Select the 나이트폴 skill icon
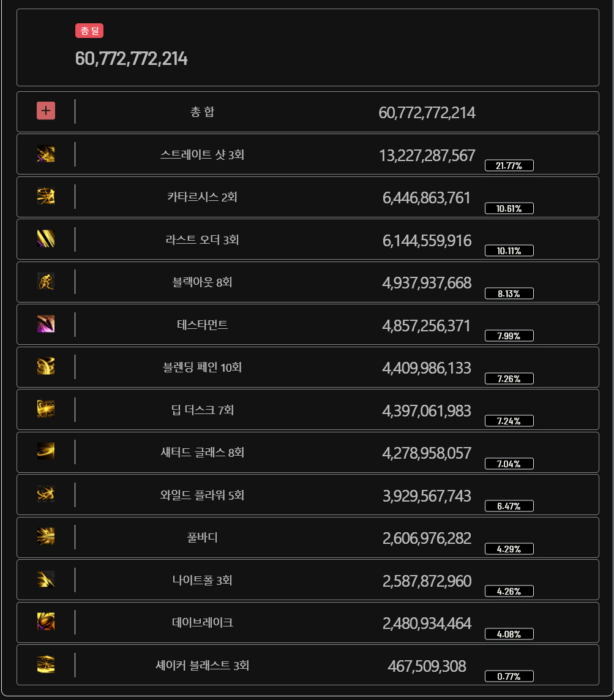The image size is (614, 700). [x=46, y=579]
